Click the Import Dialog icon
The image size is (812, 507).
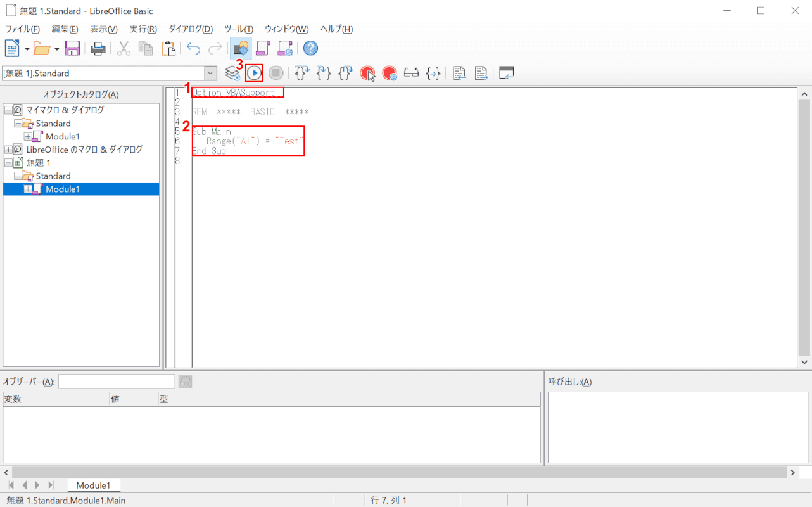click(x=507, y=74)
